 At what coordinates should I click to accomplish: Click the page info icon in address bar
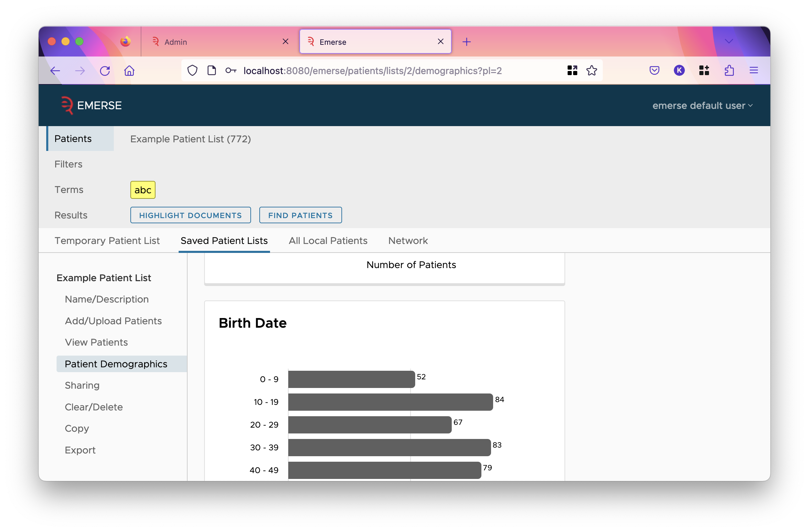pyautogui.click(x=212, y=71)
